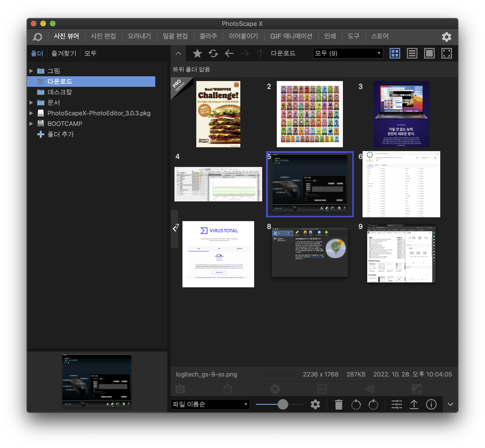Select the 다운로드 folder
This screenshot has height=448, width=485.
[x=91, y=82]
